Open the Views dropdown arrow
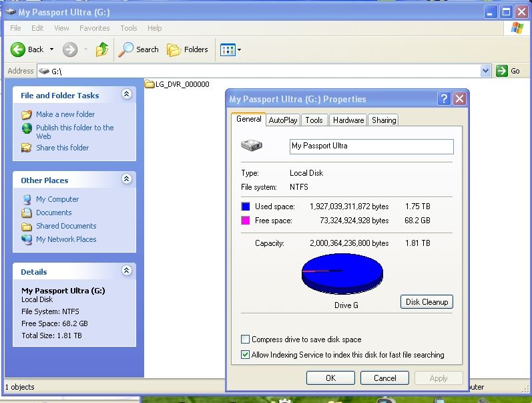Image resolution: width=532 pixels, height=403 pixels. tap(239, 50)
